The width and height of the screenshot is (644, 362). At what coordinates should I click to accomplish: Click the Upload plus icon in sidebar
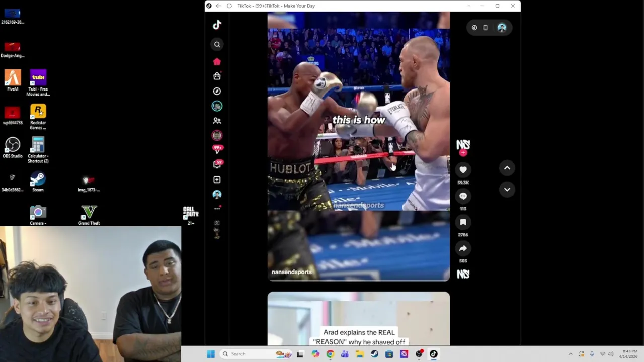[217, 179]
